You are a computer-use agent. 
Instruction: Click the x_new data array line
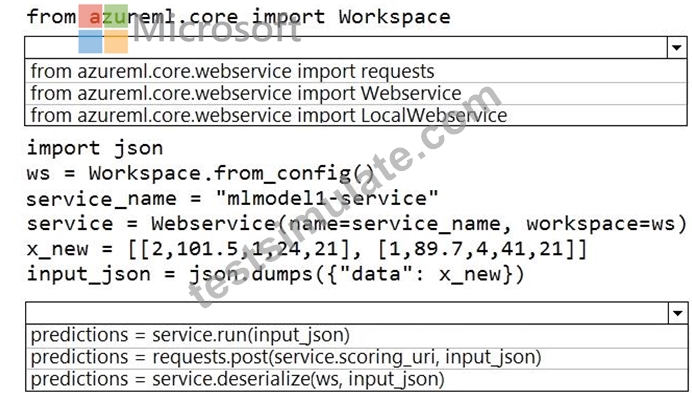coord(307,249)
